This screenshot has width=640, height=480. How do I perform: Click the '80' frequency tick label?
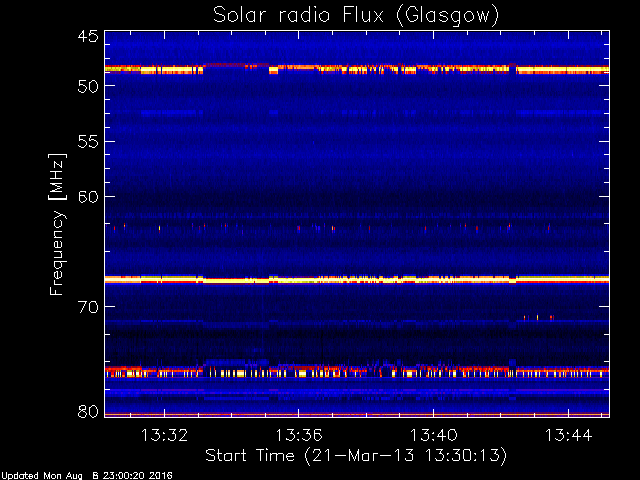[x=88, y=411]
